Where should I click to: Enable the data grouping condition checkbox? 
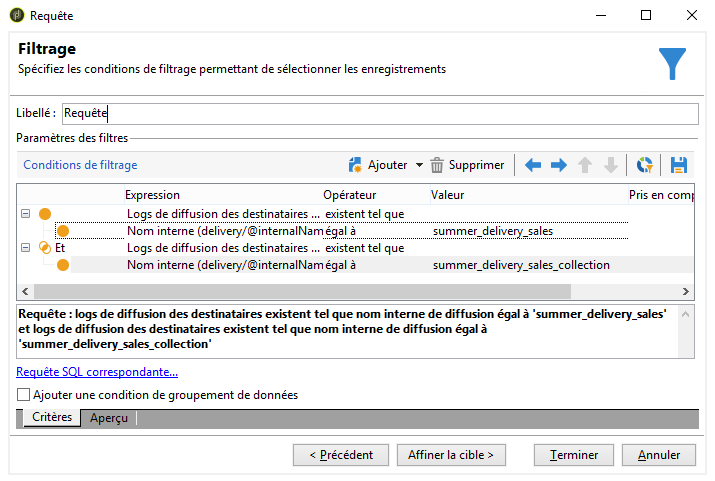[x=23, y=395]
